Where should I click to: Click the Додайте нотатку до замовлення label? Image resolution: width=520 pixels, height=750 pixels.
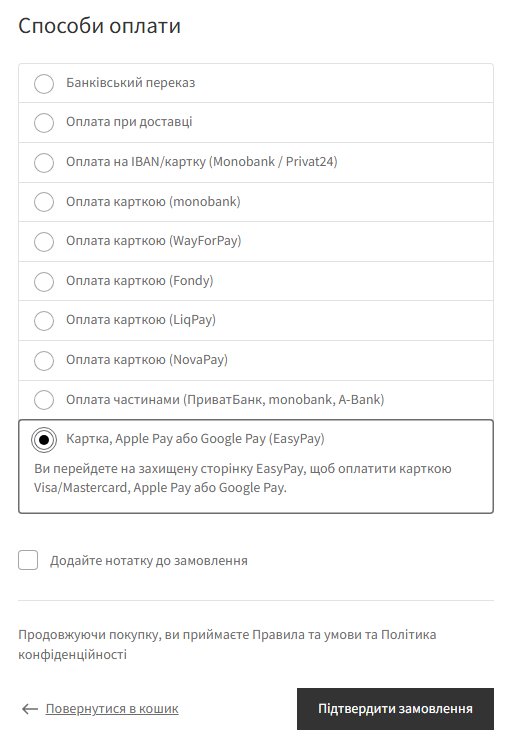tap(149, 561)
